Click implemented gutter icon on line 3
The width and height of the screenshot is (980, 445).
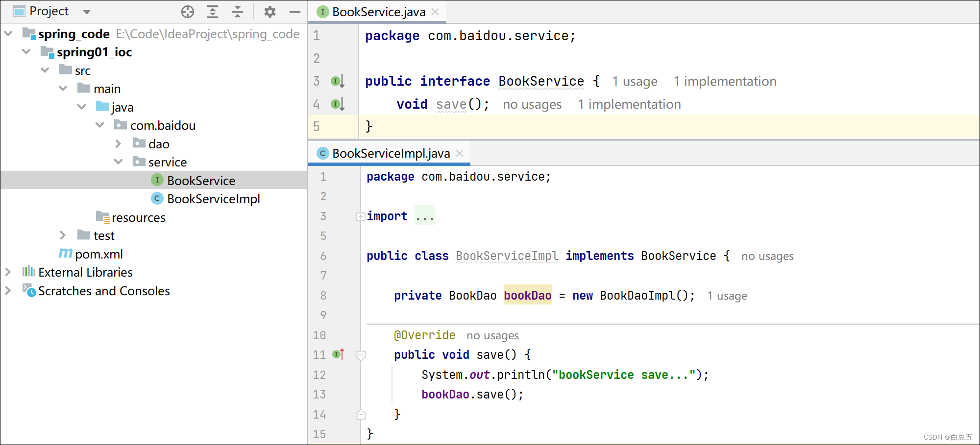[x=338, y=81]
